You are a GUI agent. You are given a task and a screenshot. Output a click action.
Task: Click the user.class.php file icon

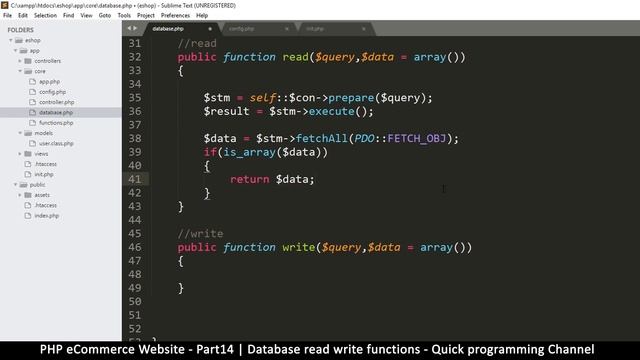point(33,143)
